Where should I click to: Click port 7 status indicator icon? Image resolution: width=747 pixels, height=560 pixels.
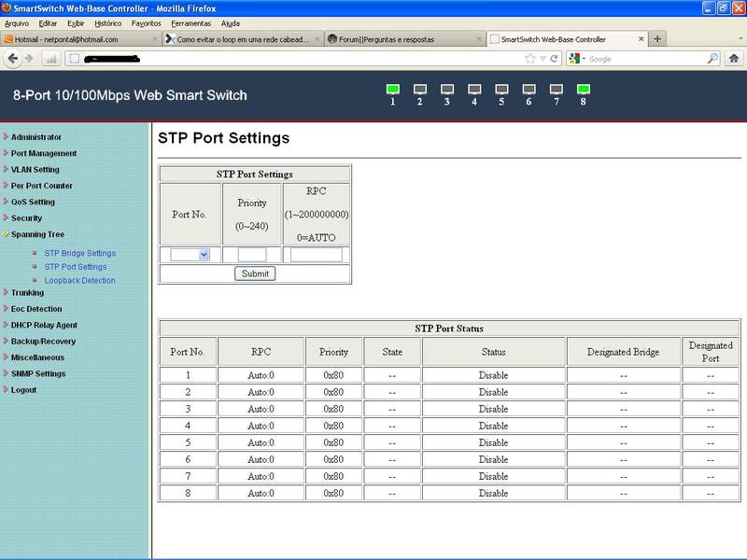556,90
